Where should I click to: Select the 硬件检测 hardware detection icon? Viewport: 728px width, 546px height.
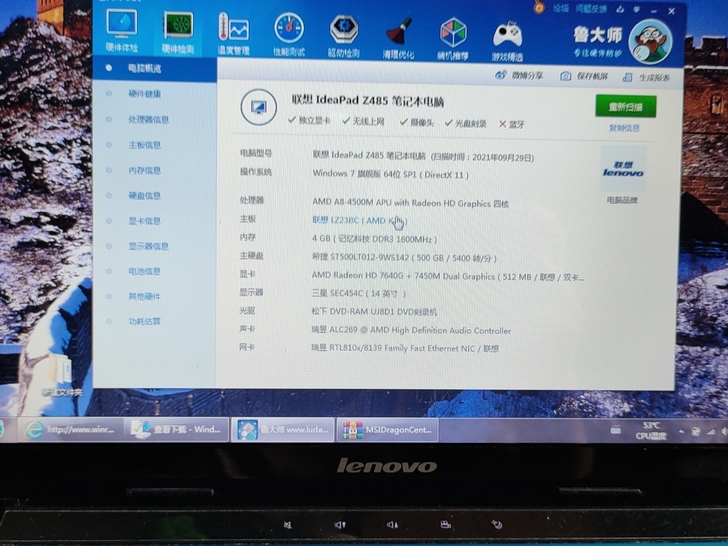[178, 32]
